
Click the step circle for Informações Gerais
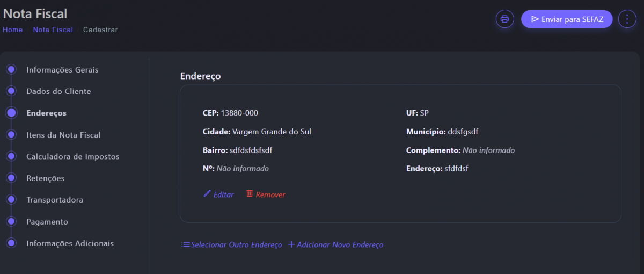coord(11,69)
